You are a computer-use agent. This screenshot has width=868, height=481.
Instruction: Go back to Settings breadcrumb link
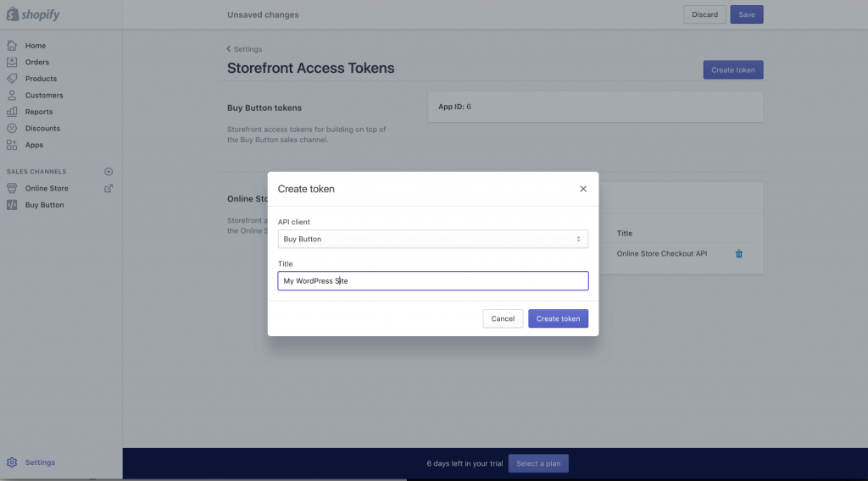248,49
